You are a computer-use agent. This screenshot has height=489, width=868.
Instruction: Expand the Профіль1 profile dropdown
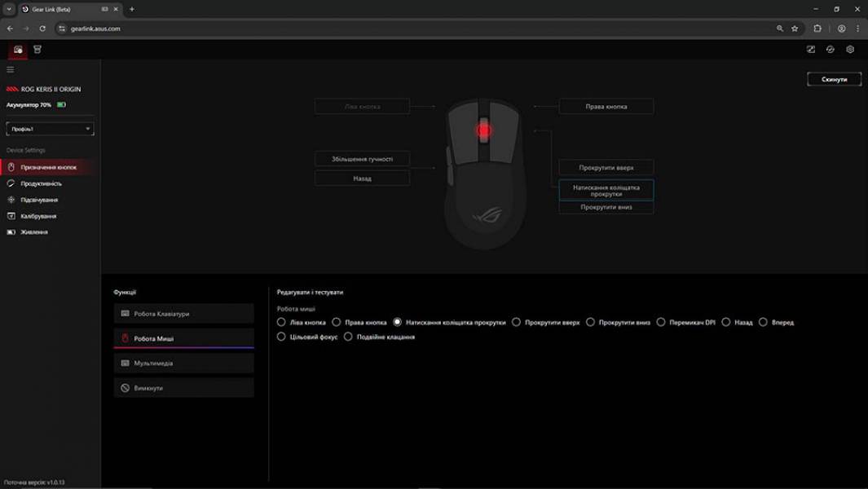click(x=49, y=128)
